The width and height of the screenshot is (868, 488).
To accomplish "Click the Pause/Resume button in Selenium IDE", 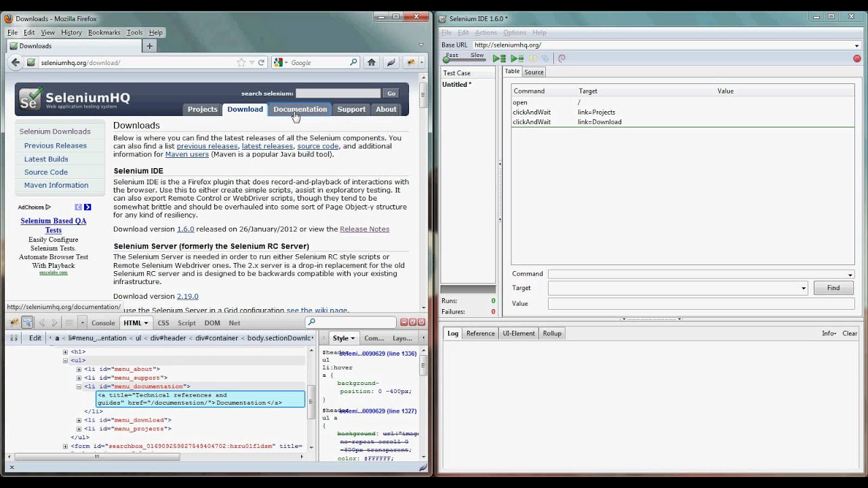I will click(533, 59).
